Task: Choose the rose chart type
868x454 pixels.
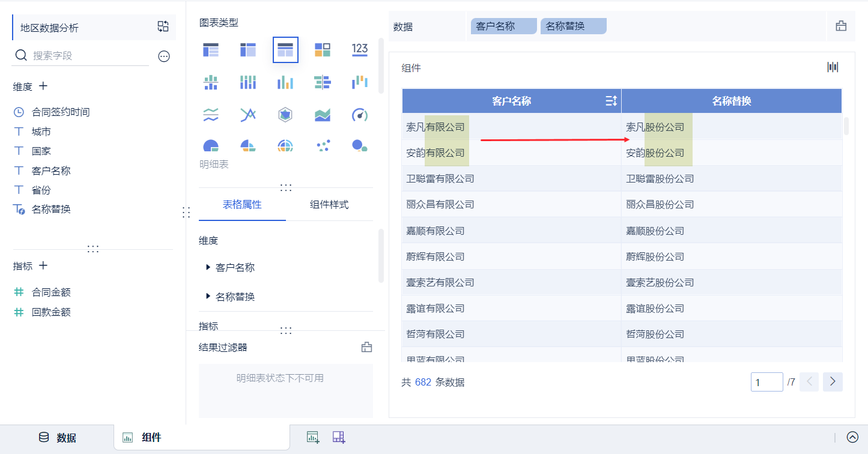Action: 248,145
